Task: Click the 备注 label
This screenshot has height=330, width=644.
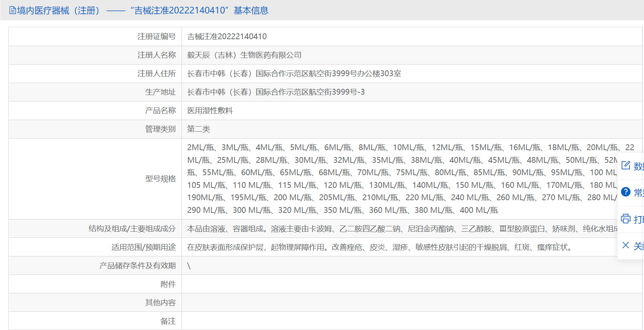Action: (x=168, y=321)
